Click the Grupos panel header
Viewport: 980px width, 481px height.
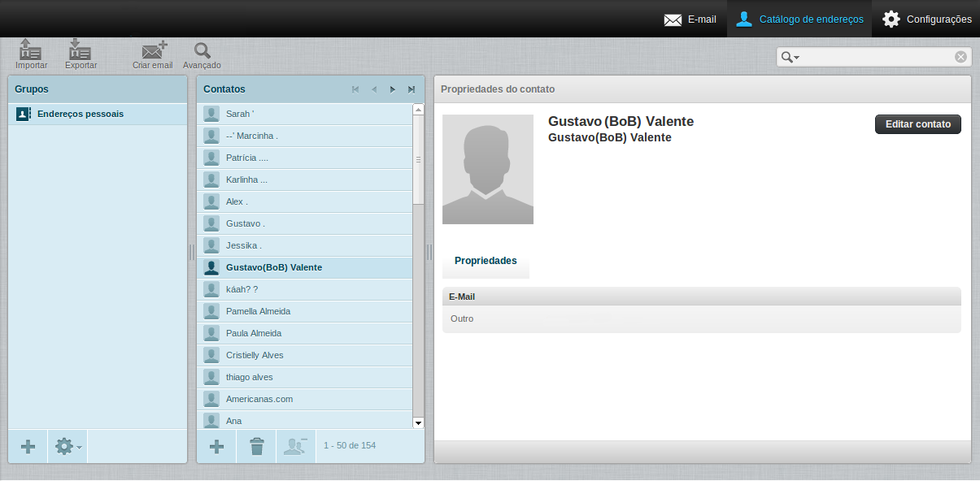point(98,89)
